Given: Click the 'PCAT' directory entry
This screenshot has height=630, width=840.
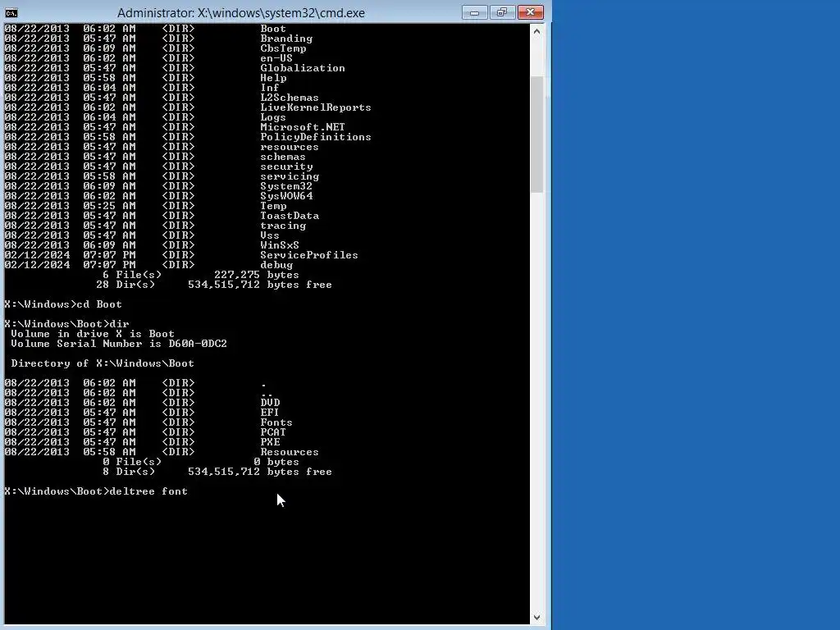Looking at the screenshot, I should click(273, 431).
